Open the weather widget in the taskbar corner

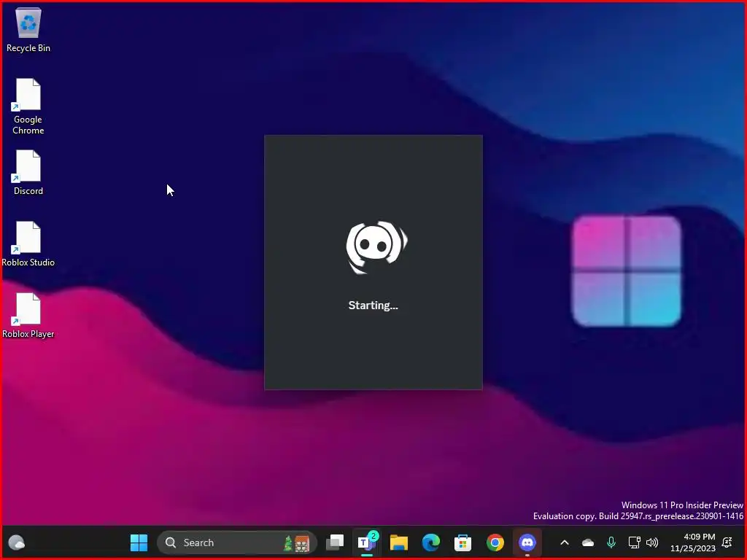(x=17, y=542)
